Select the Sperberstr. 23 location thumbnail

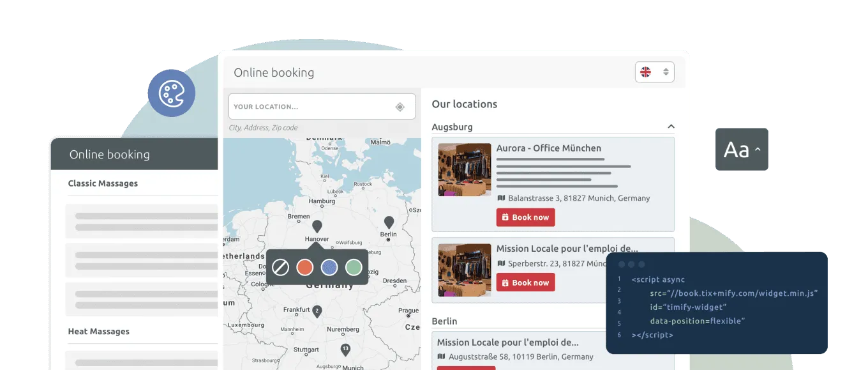pyautogui.click(x=465, y=270)
